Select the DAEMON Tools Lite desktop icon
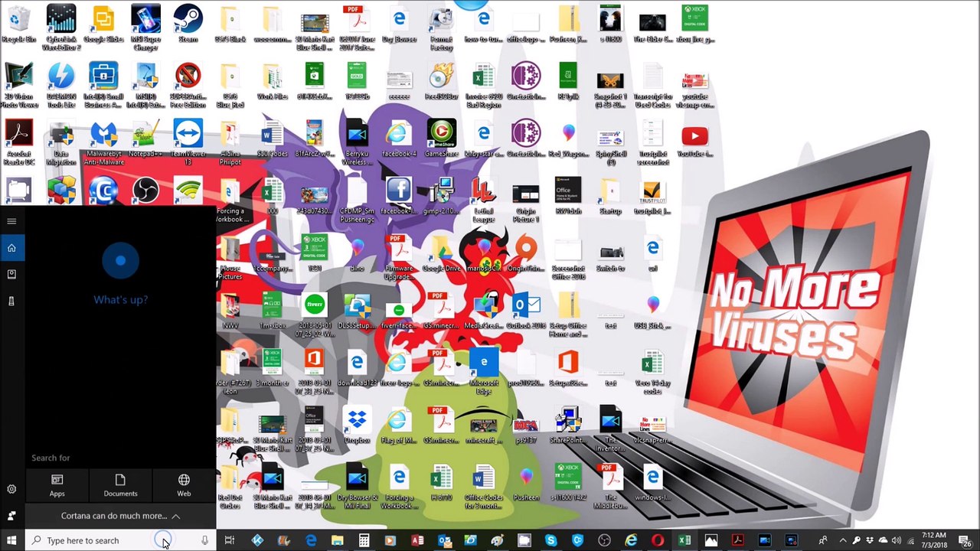The width and height of the screenshot is (980, 551). [61, 86]
